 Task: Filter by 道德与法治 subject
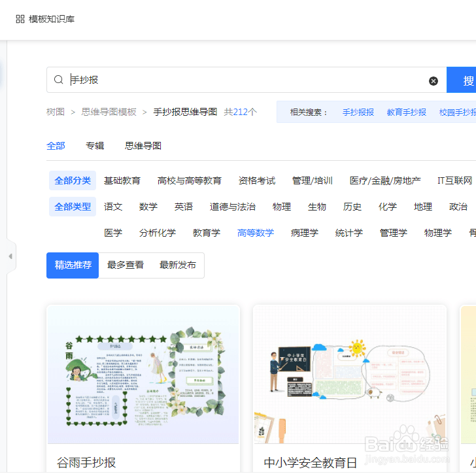(x=233, y=207)
